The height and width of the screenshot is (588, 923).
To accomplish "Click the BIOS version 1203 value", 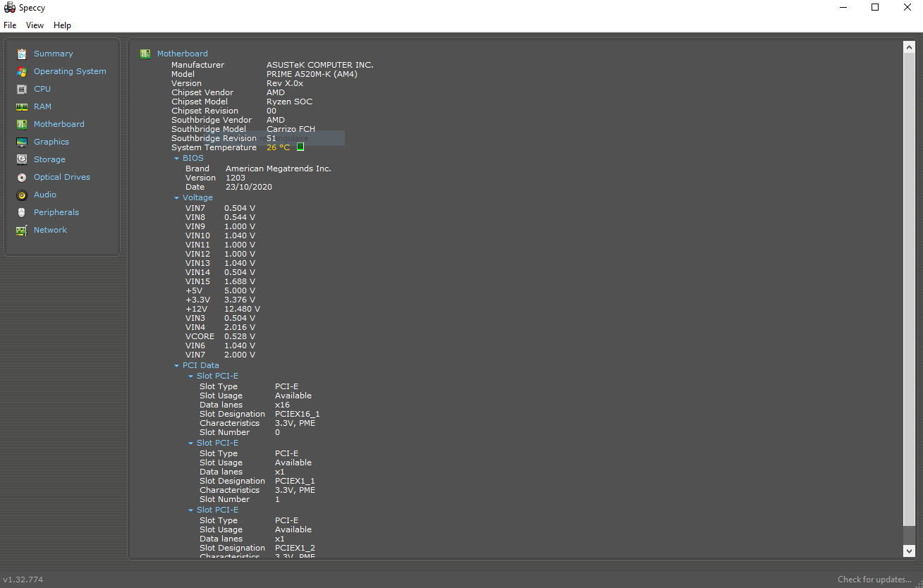I will [236, 178].
